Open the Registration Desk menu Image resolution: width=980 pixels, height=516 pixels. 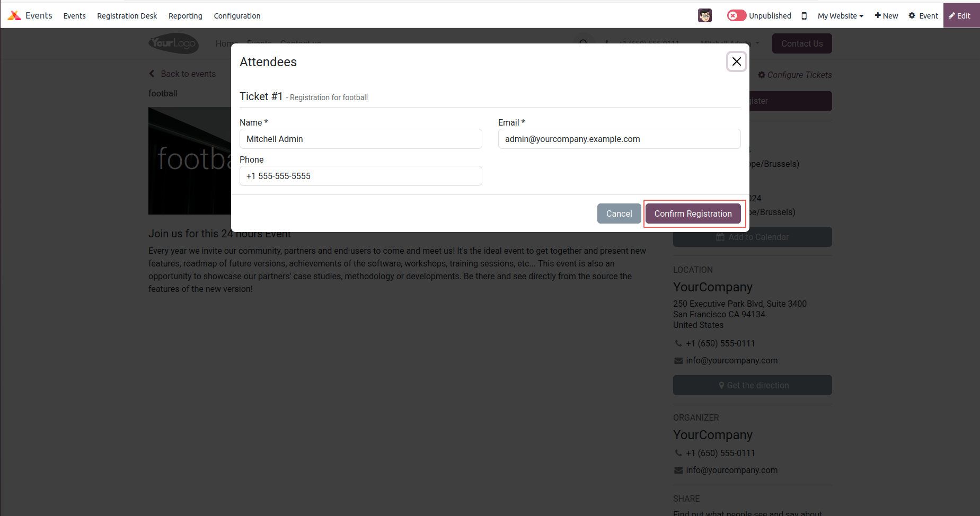pos(127,16)
